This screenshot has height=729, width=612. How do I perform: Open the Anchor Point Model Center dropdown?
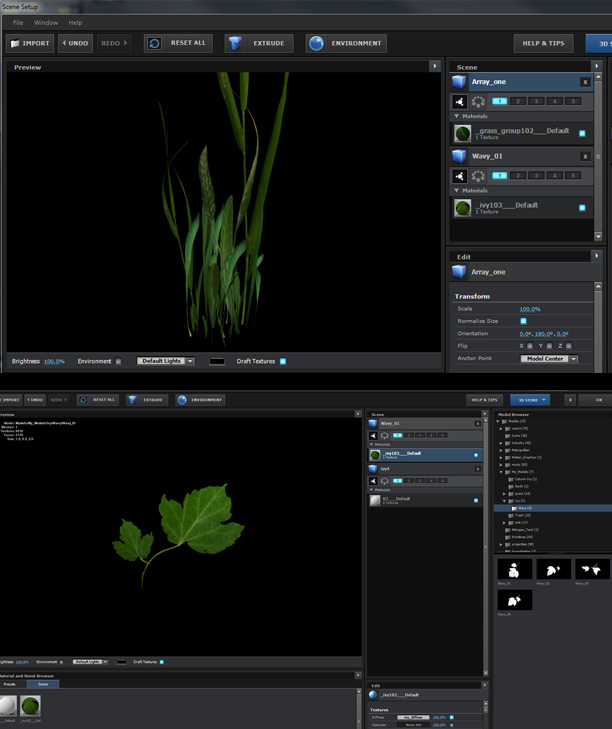click(548, 359)
